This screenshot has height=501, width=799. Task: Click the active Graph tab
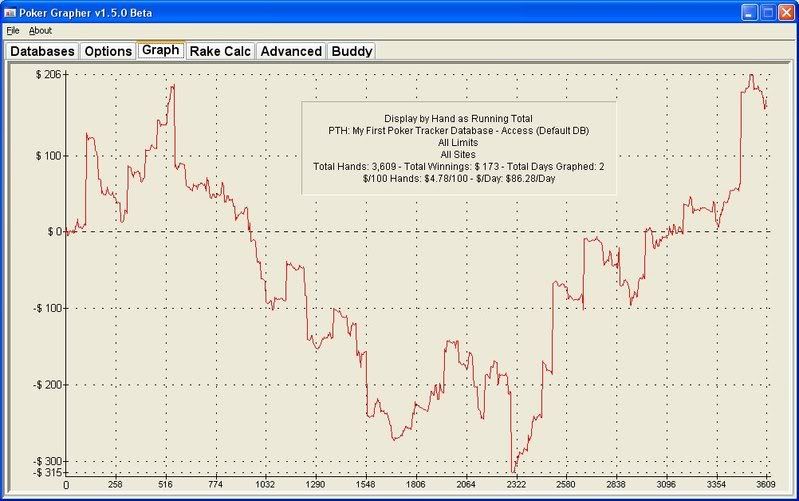[x=160, y=49]
